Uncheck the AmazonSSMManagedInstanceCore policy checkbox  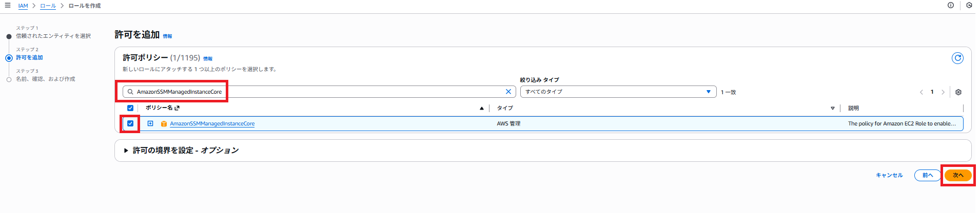pyautogui.click(x=130, y=123)
